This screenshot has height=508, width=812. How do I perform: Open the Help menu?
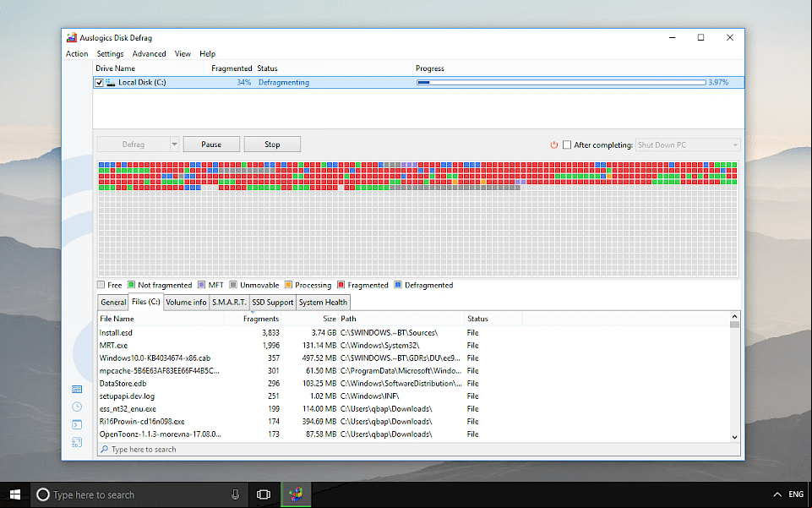click(207, 54)
